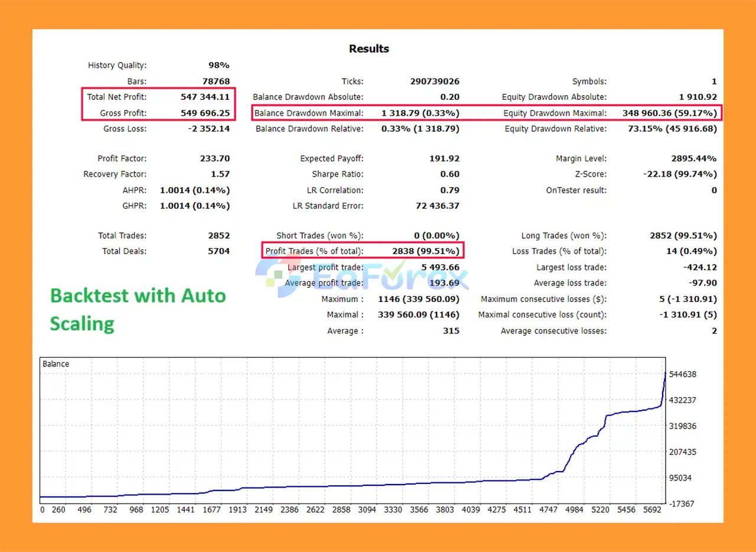Image resolution: width=756 pixels, height=552 pixels.
Task: Click the History Quality 98% value
Action: coord(218,66)
